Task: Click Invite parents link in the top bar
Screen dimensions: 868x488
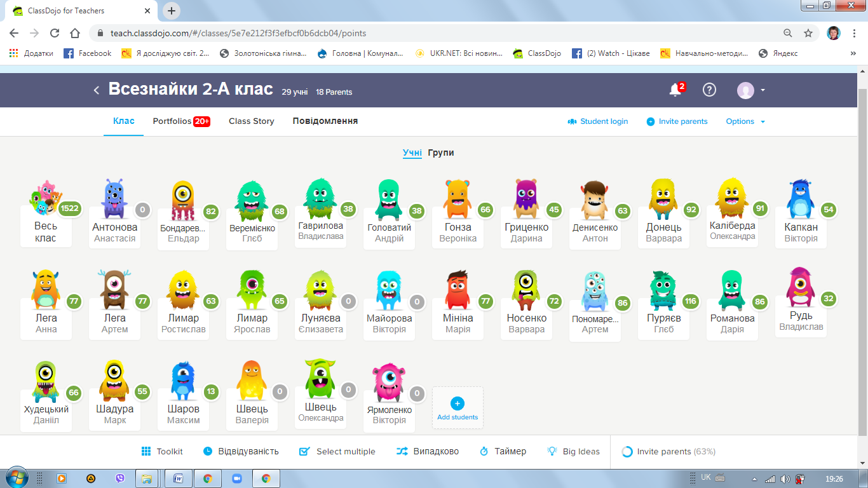Action: (677, 121)
